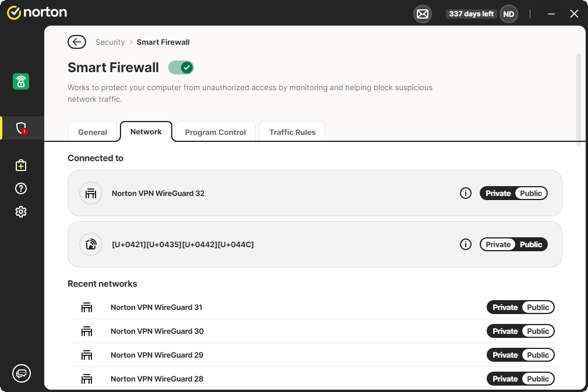
Task: Click the vertical scrollbar on the right
Action: pyautogui.click(x=578, y=99)
